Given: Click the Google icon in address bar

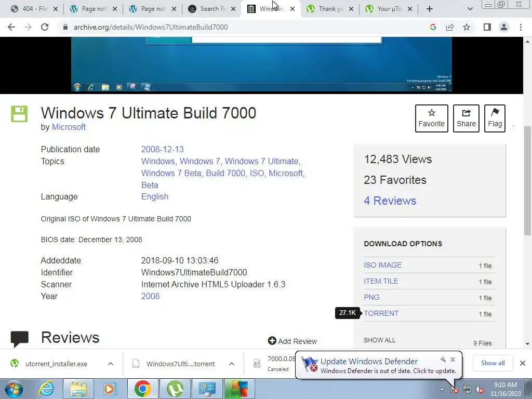Looking at the screenshot, I should pyautogui.click(x=433, y=27).
